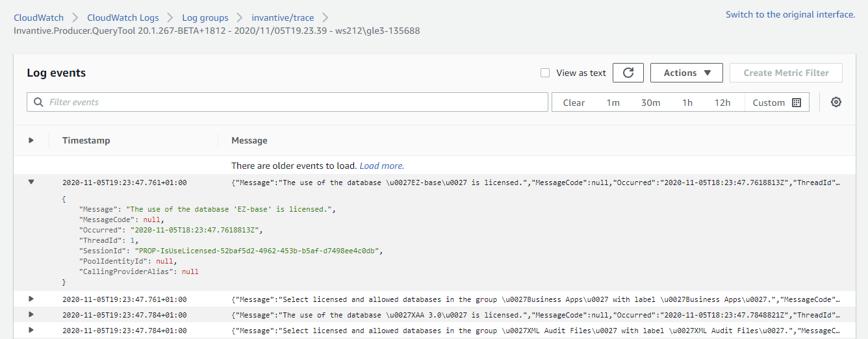Click Switch to the original interface link
This screenshot has height=339, width=868.
click(790, 14)
